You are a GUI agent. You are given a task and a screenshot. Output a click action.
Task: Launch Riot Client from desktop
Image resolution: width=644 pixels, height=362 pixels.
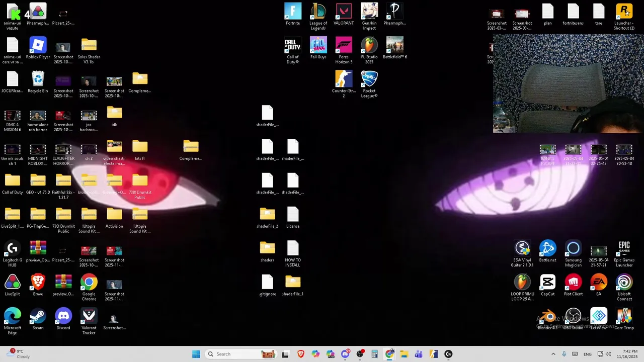point(573,285)
